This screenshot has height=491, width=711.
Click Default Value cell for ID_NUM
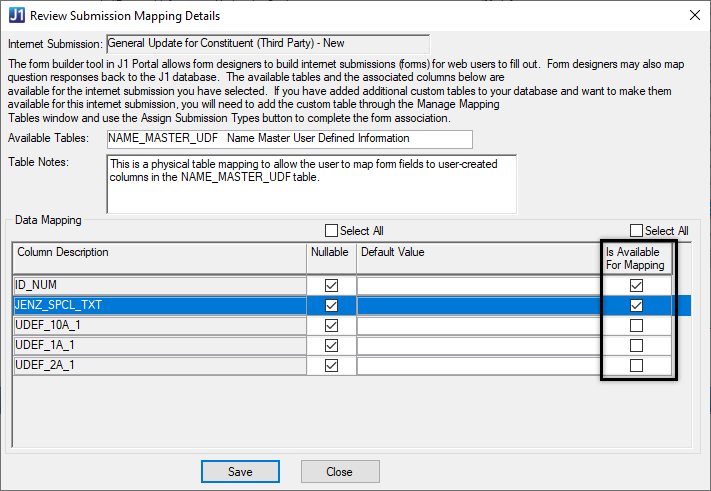coord(479,286)
